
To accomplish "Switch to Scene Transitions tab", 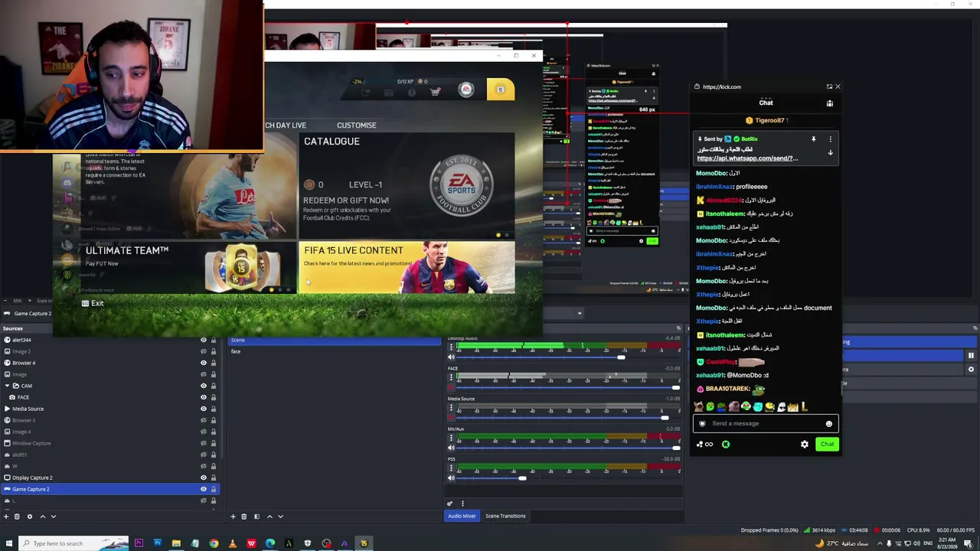I will coord(505,516).
